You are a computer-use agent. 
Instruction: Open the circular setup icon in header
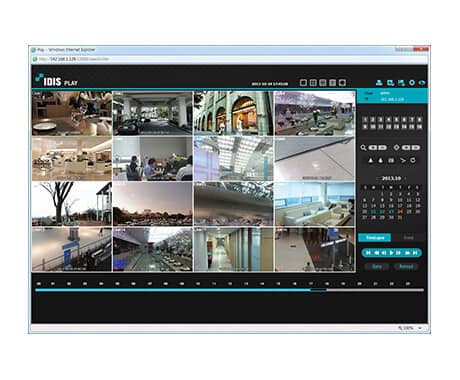(412, 83)
